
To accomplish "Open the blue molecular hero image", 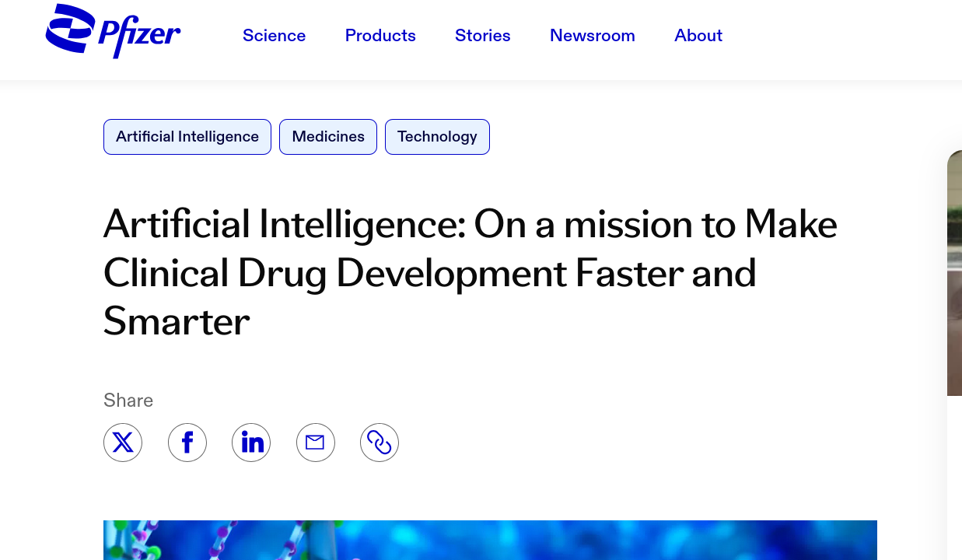I will pos(490,541).
